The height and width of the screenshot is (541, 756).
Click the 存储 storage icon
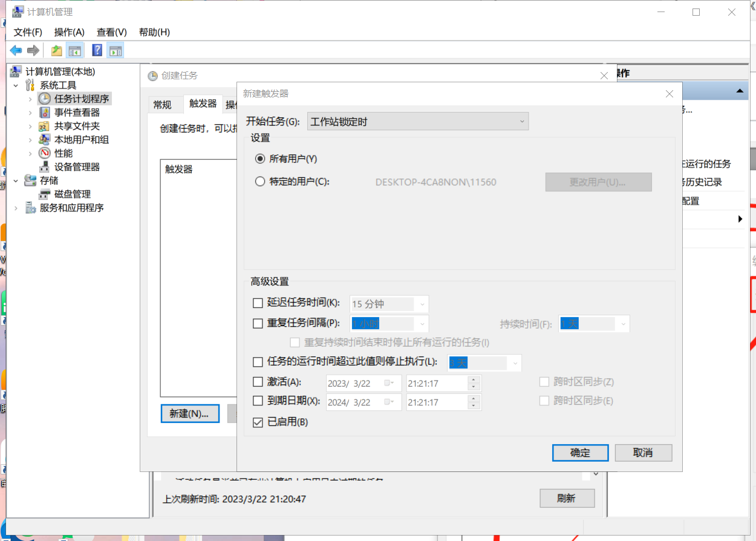click(x=30, y=180)
